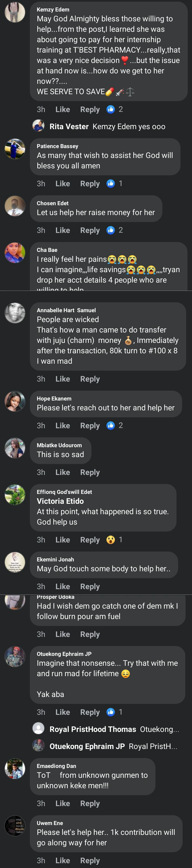
Task: Open Kemzy Edem's profile picture
Action: [x=15, y=13]
